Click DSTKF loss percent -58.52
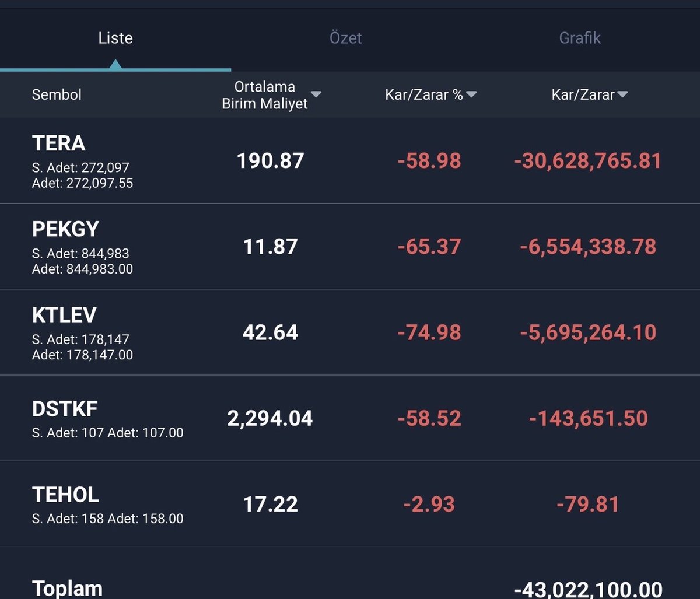 (429, 418)
